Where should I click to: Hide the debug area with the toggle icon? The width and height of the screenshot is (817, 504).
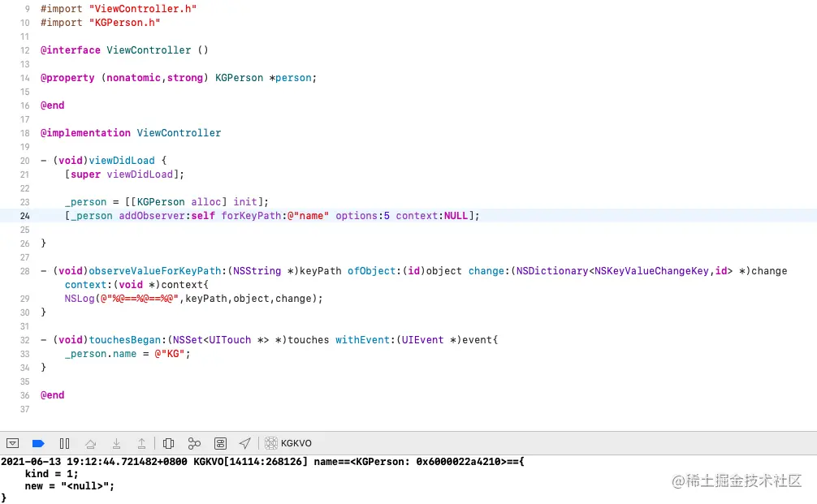tap(12, 443)
